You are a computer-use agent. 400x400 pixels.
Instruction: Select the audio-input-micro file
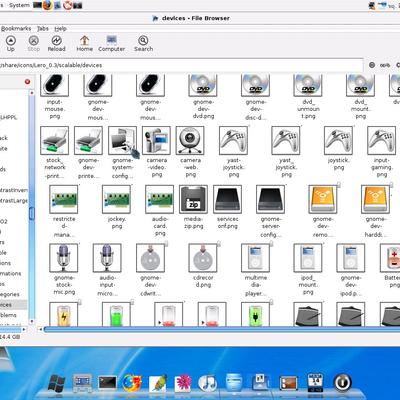pos(107,258)
